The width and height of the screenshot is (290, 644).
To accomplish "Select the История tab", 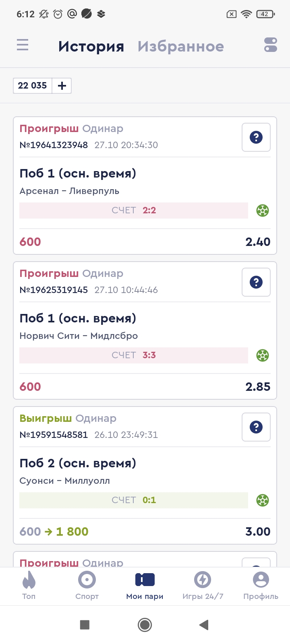I will coord(91,47).
